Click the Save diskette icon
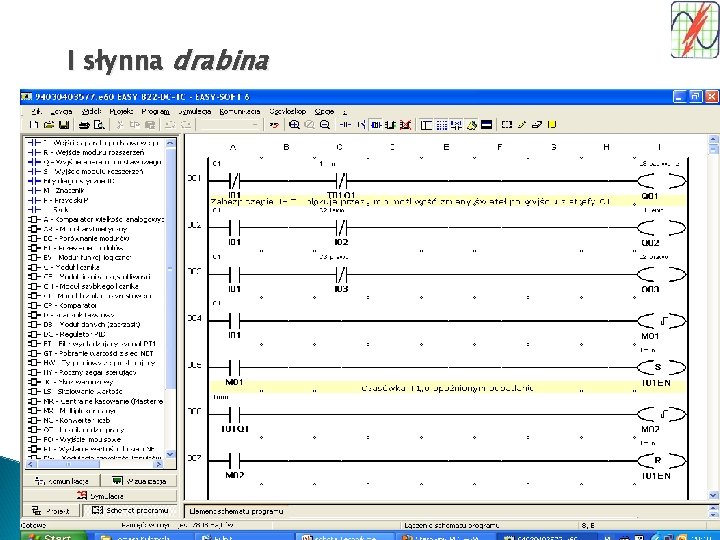The width and height of the screenshot is (720, 540). [64, 124]
